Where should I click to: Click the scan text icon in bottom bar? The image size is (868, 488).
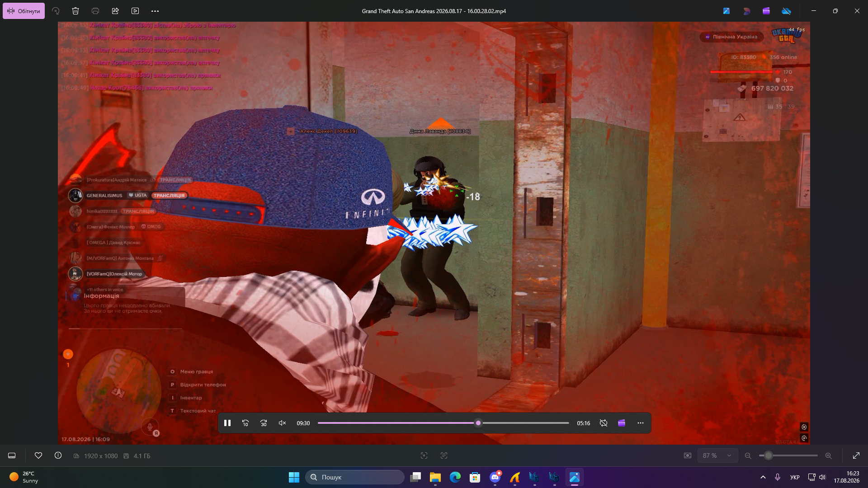[444, 455]
